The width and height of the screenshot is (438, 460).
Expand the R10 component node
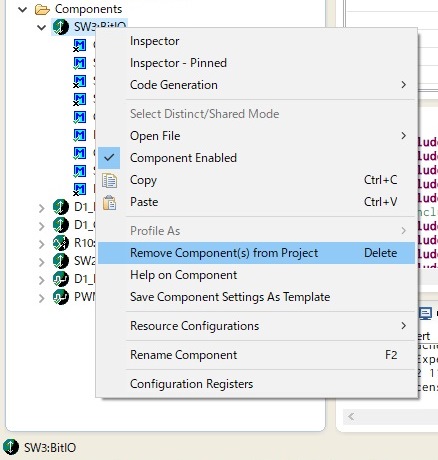coord(42,244)
